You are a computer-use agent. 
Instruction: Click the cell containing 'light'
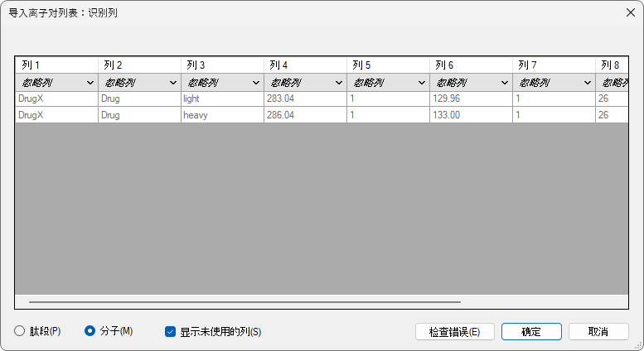(221, 99)
